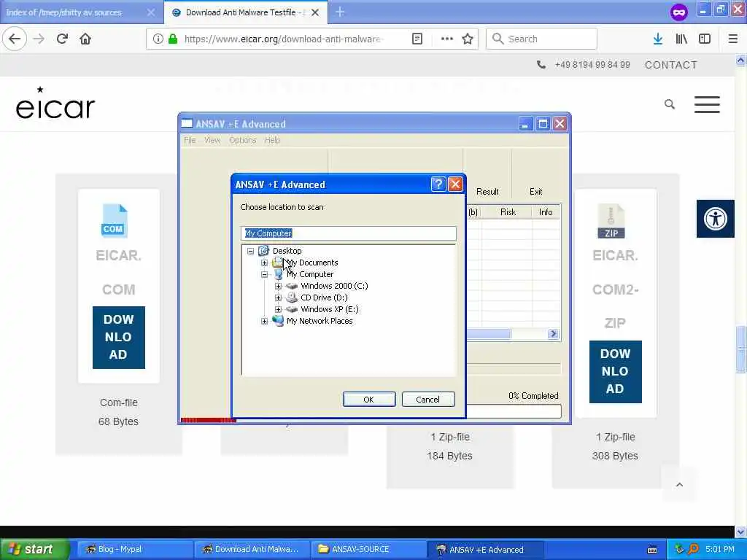The width and height of the screenshot is (747, 560).
Task: Select Windows XP (E:) drive
Action: point(329,309)
